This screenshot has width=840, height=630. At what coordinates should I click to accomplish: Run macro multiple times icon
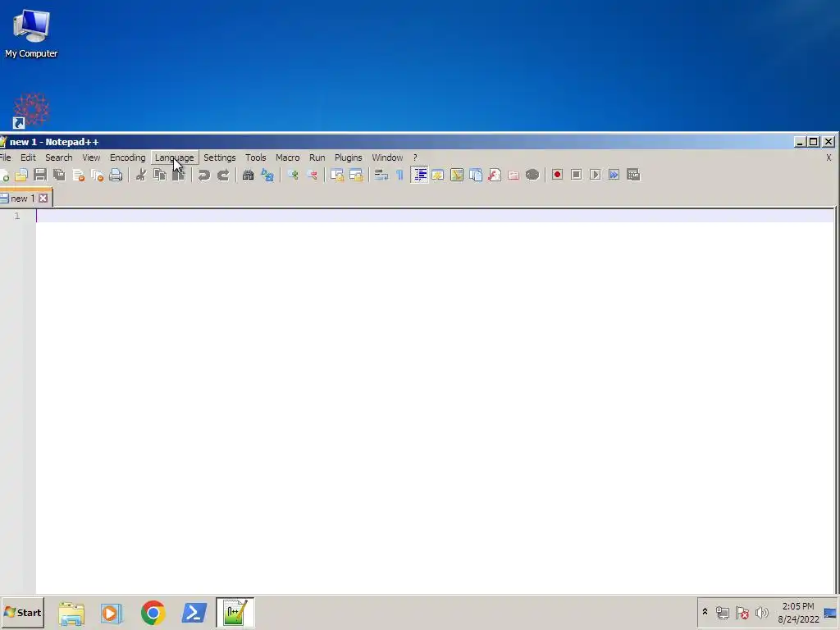tap(614, 176)
